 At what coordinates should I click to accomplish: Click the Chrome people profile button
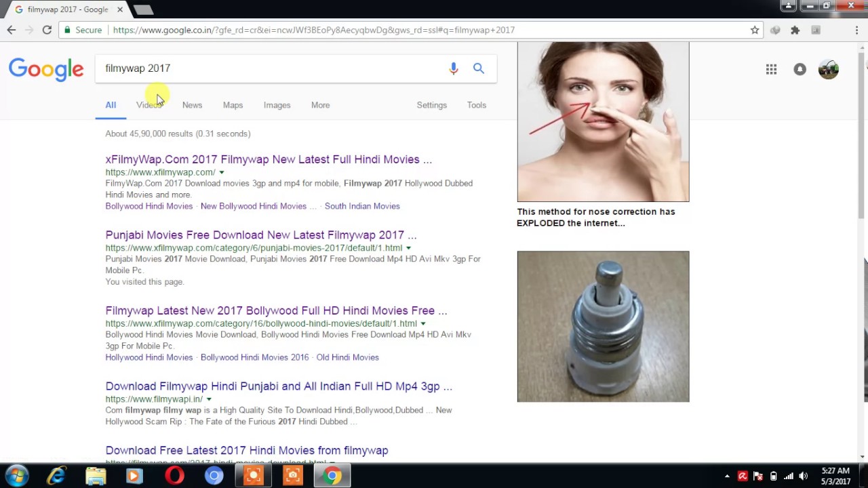788,6
